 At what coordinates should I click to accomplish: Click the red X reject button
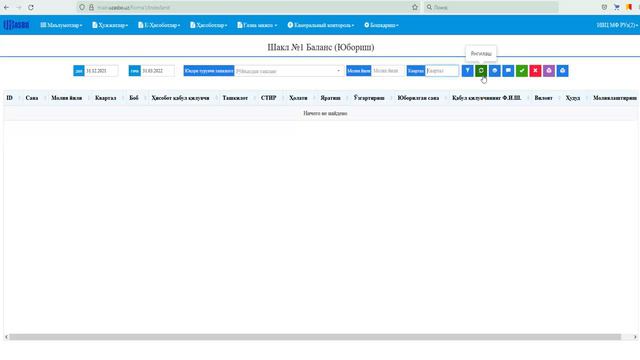pyautogui.click(x=535, y=71)
